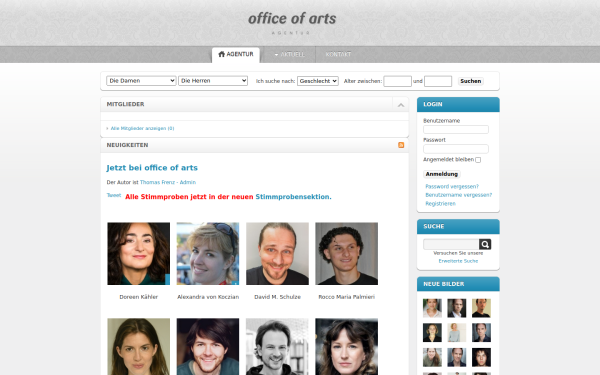Image resolution: width=600 pixels, height=375 pixels.
Task: Click the minimum age input field
Action: tap(397, 81)
